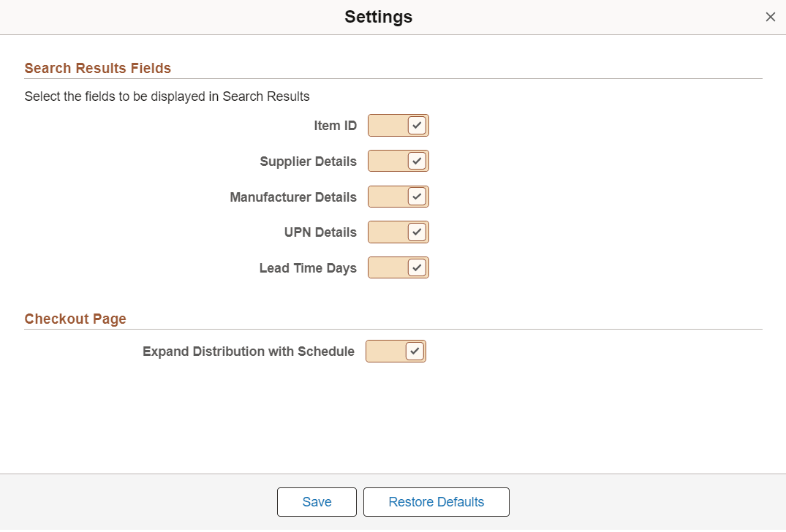Toggle the Lead Time Days switch

[398, 267]
